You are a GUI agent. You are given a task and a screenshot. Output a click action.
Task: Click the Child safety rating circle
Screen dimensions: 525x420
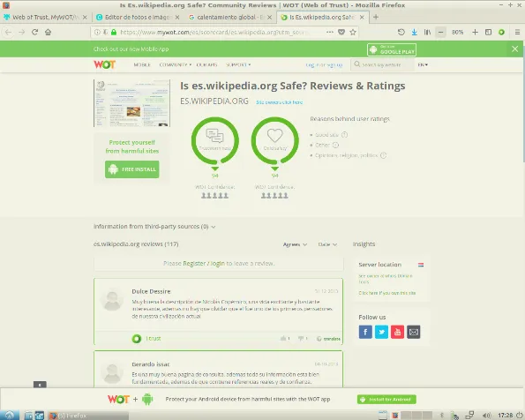pos(275,140)
